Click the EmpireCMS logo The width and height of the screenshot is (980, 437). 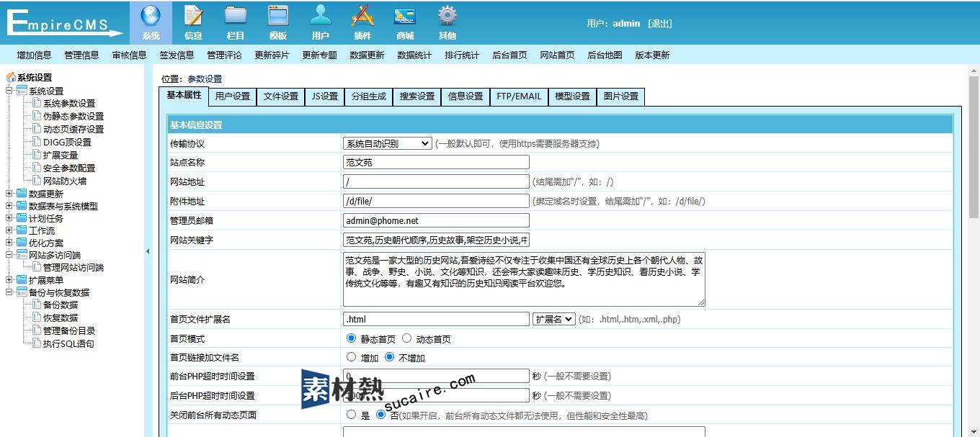(65, 22)
